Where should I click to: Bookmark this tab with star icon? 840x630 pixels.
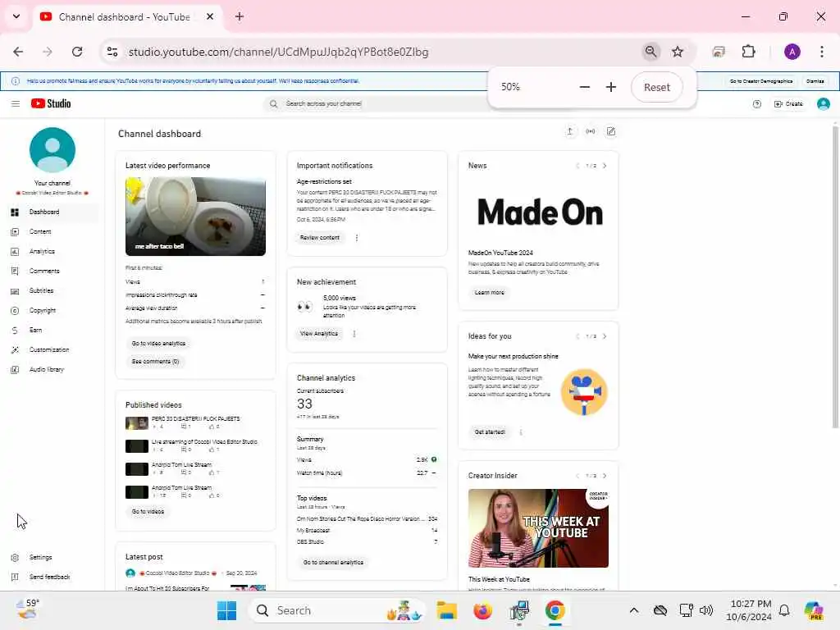point(678,52)
